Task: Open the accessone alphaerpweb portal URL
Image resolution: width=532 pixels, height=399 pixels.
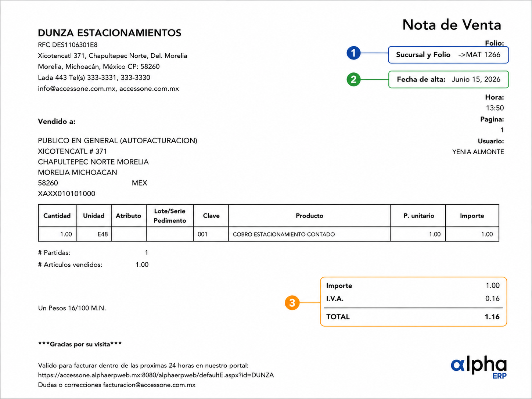Action: point(156,375)
